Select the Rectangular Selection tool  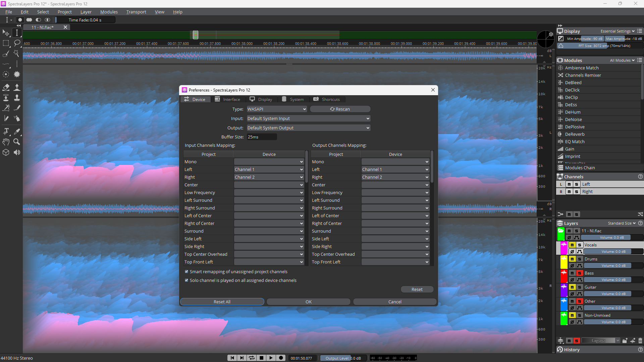click(6, 43)
